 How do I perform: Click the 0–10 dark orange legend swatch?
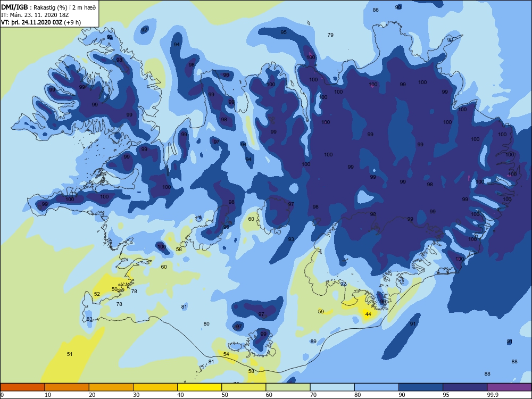pos(23,387)
